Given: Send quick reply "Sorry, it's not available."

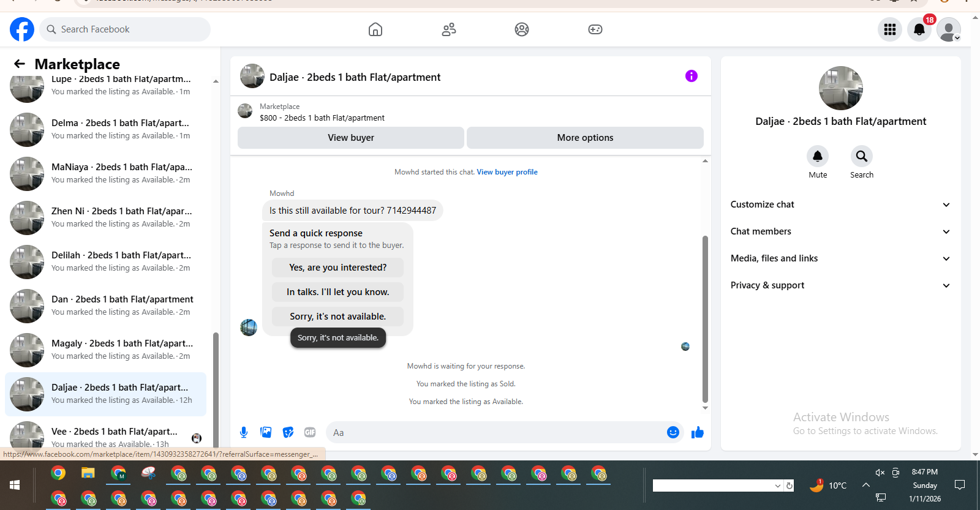Looking at the screenshot, I should click(x=338, y=317).
